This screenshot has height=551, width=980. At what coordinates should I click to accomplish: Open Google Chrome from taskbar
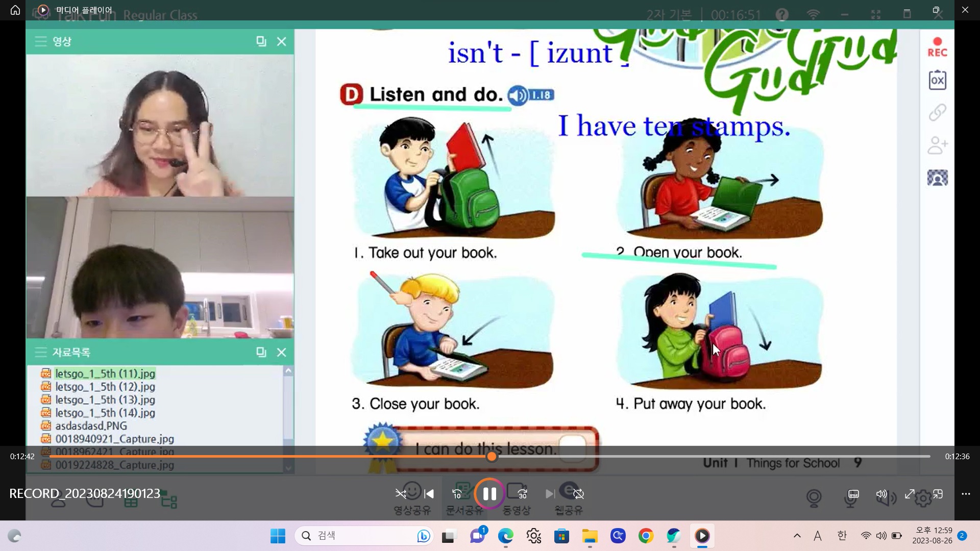point(646,536)
